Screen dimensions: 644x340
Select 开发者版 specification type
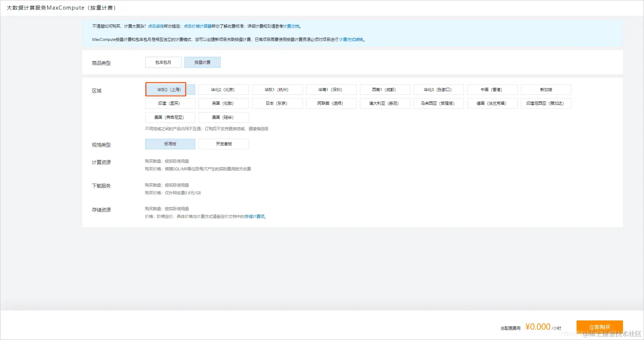click(x=224, y=144)
